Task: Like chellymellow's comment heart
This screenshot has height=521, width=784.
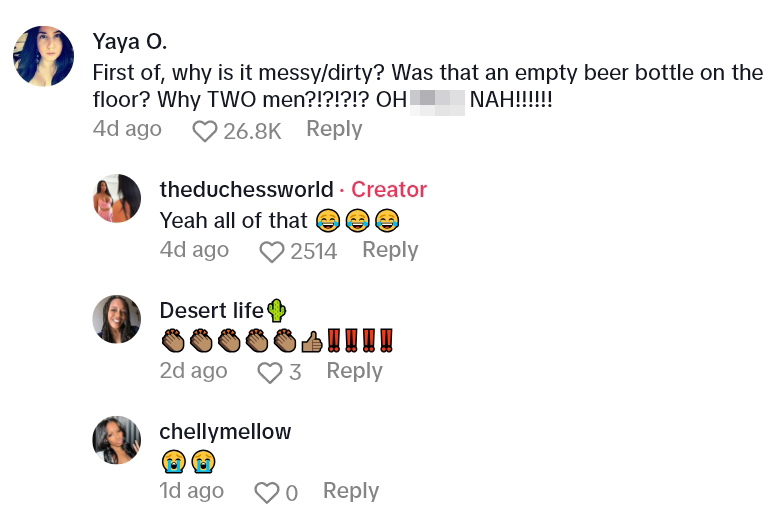Action: click(266, 493)
